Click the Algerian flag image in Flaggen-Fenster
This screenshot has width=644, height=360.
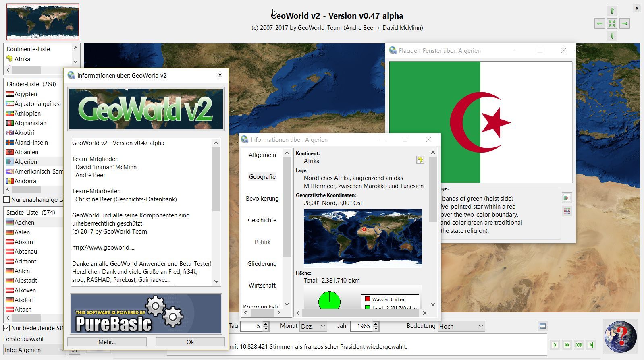coord(480,122)
